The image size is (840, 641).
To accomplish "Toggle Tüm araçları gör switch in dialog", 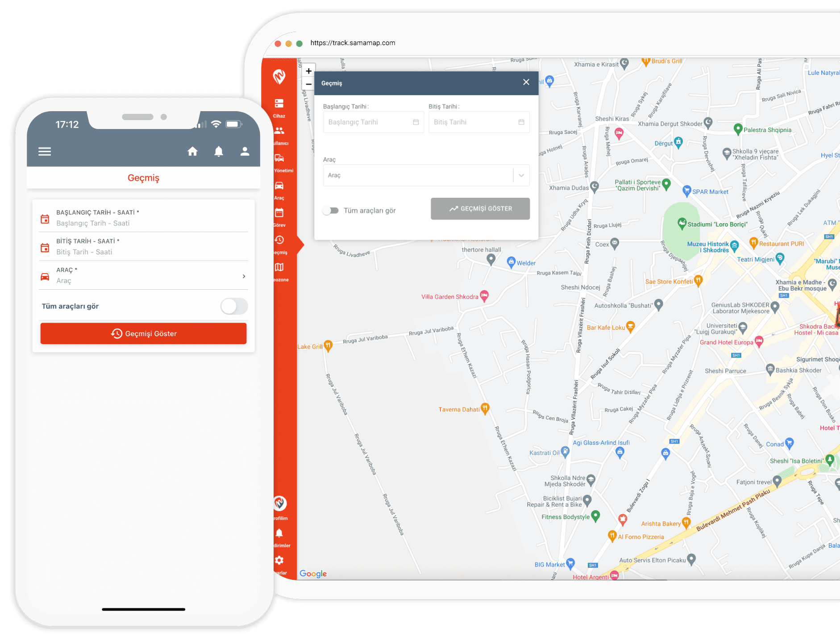I will tap(331, 211).
